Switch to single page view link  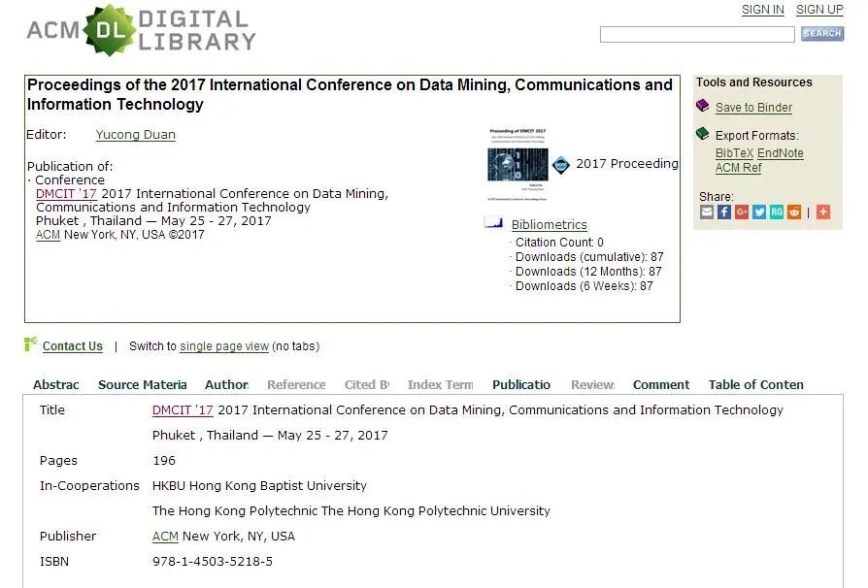224,346
